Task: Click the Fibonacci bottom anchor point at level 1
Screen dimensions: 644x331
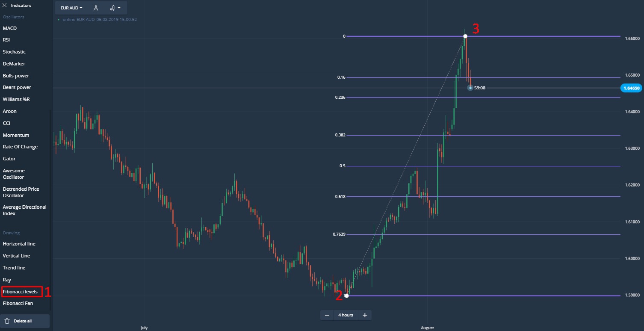Action: (x=346, y=296)
